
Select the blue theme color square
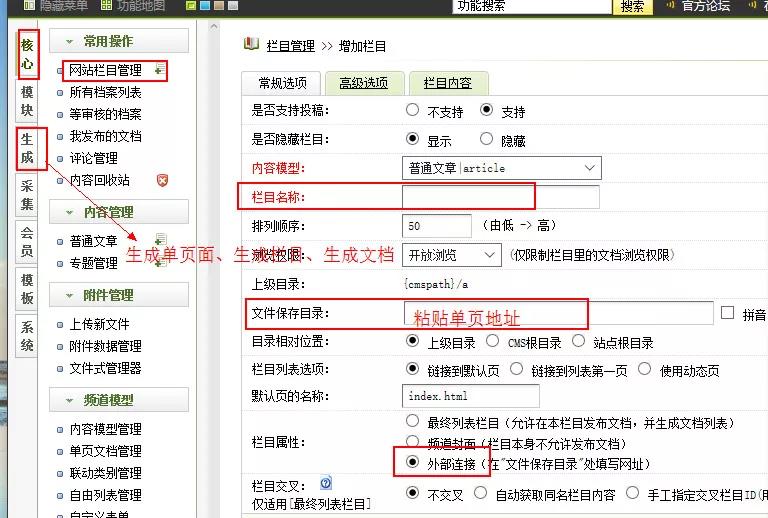coord(205,5)
